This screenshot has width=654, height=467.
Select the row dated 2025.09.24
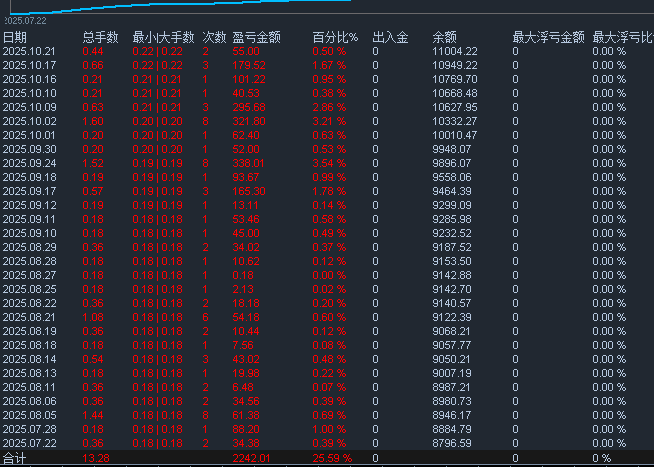(29, 163)
